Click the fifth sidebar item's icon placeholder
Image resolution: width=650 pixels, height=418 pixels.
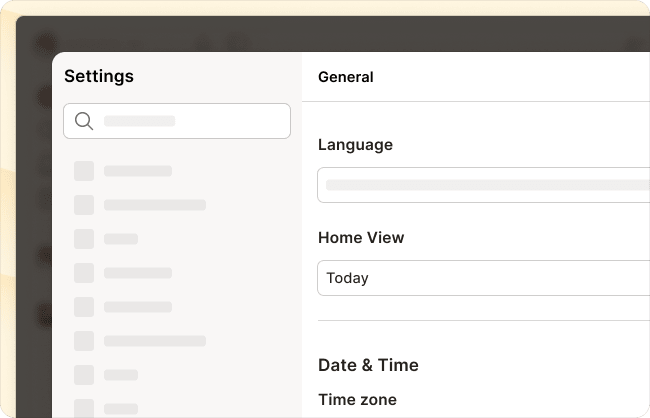[84, 307]
